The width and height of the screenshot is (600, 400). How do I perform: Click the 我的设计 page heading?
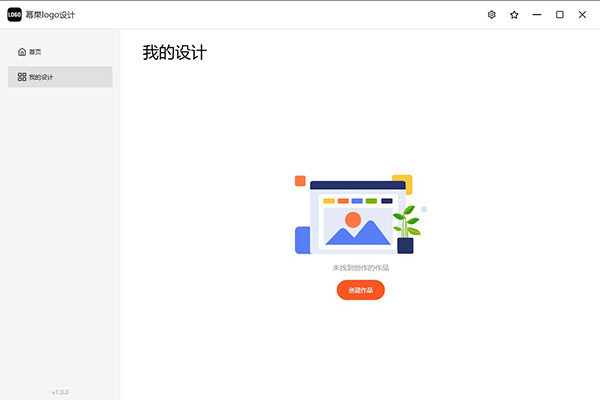[x=174, y=52]
